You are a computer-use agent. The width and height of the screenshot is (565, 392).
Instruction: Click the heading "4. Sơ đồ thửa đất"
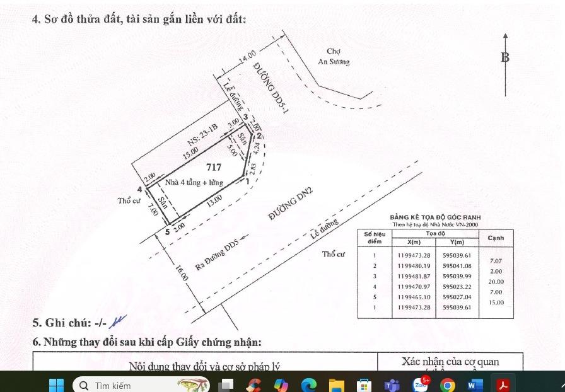click(139, 19)
